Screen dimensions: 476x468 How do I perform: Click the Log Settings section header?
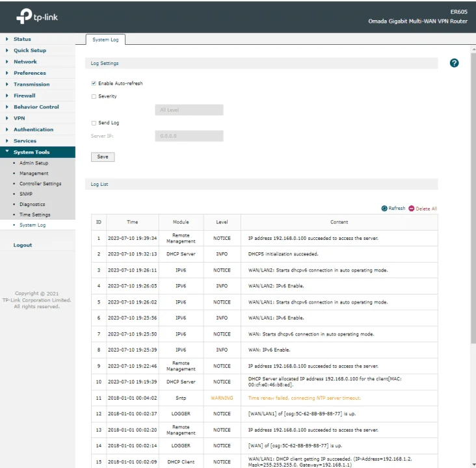tap(261, 63)
